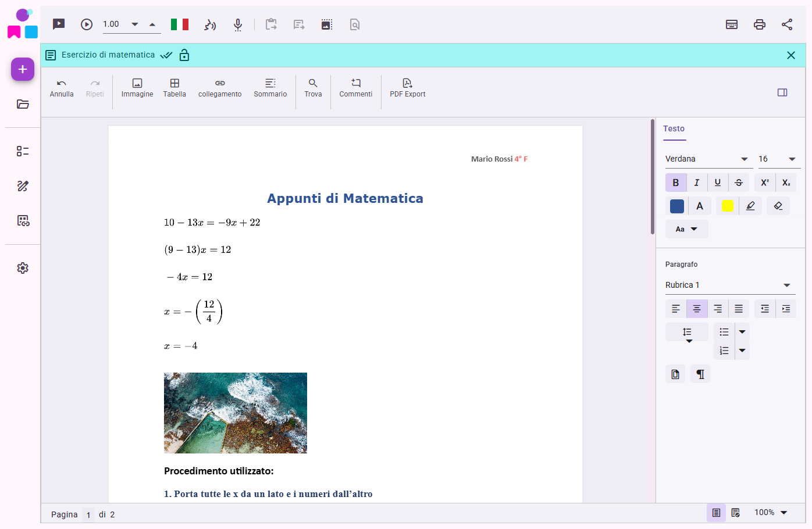Viewport: 812px width, 529px height.
Task: Open settings gear in sidebar
Action: (23, 268)
